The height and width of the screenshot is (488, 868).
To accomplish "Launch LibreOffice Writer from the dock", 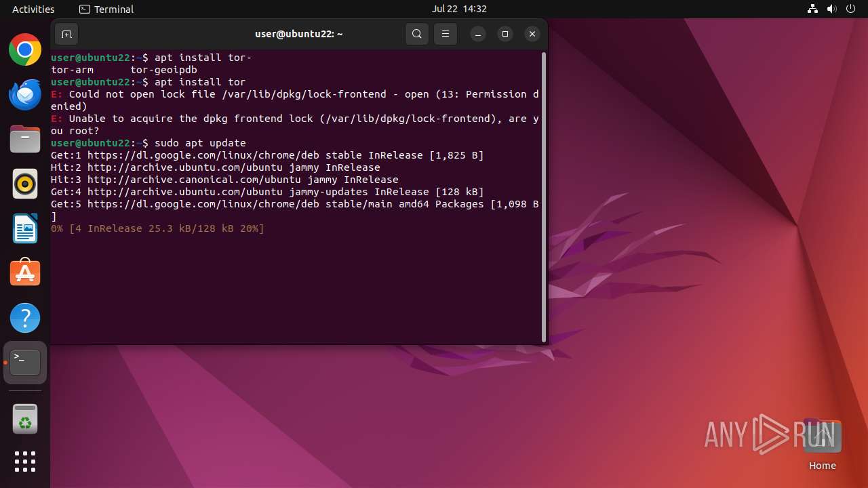I will click(25, 228).
